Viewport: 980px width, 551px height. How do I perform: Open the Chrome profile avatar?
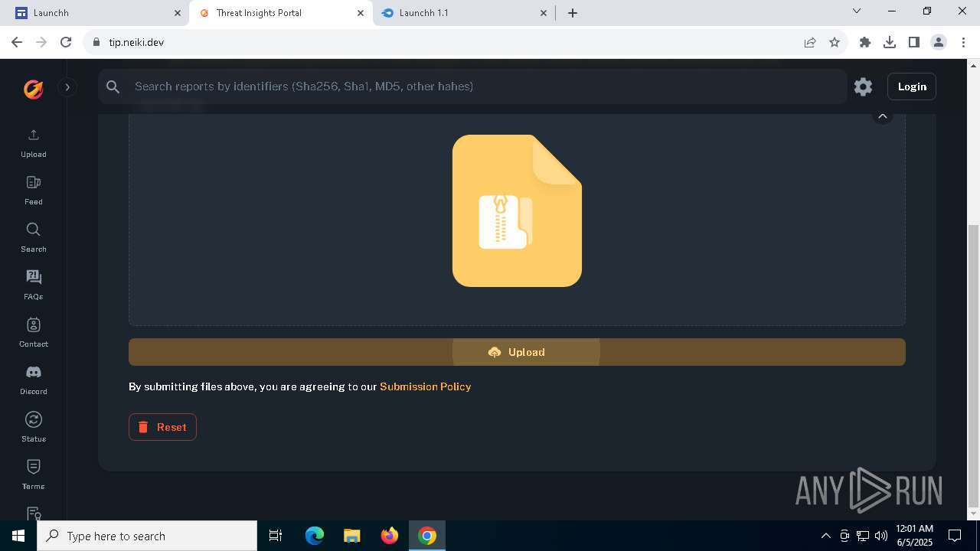click(x=939, y=42)
